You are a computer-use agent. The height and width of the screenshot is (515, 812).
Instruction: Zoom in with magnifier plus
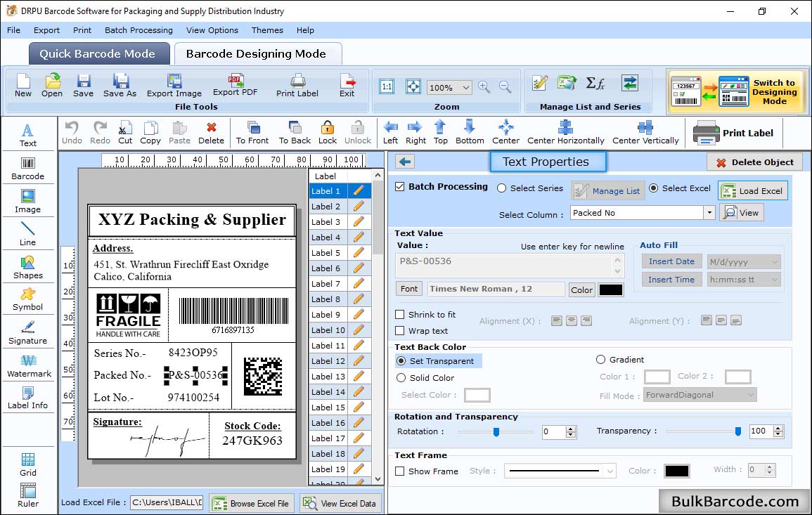(484, 87)
